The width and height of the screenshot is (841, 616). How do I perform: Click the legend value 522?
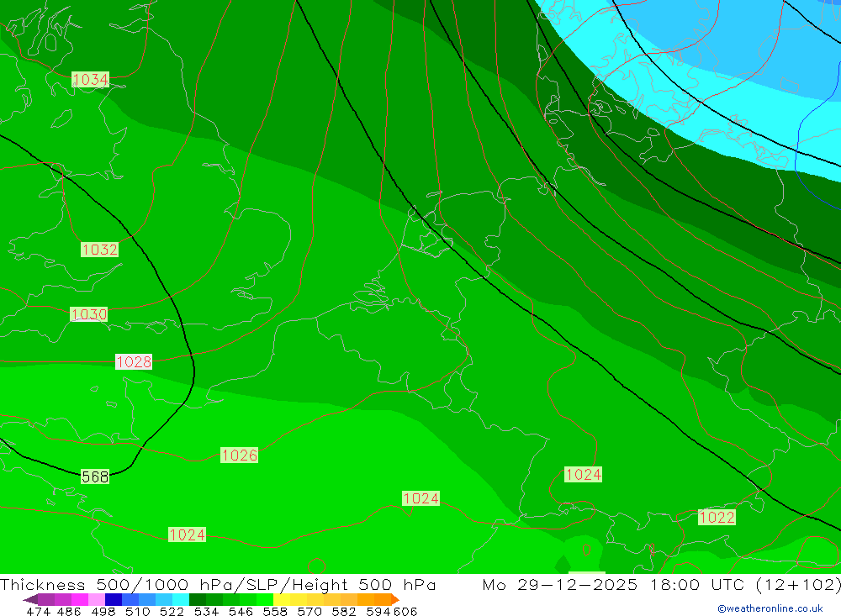click(172, 611)
